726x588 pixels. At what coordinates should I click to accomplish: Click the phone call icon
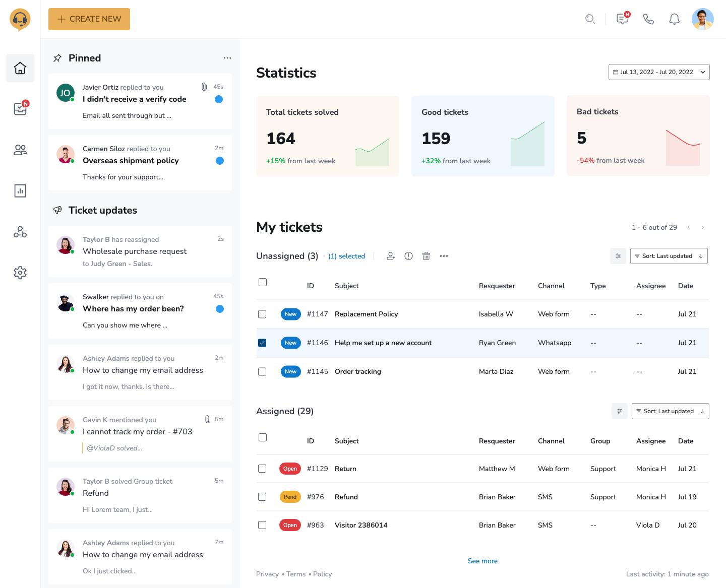click(648, 19)
